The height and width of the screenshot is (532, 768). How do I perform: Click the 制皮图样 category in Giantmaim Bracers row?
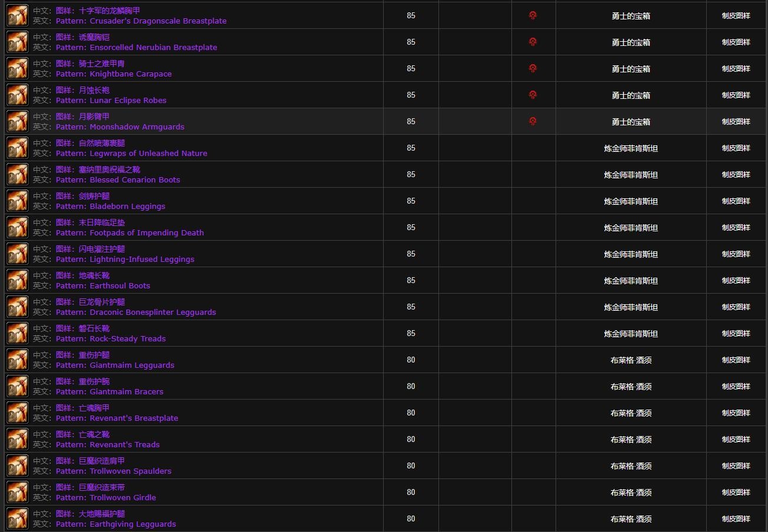736,387
